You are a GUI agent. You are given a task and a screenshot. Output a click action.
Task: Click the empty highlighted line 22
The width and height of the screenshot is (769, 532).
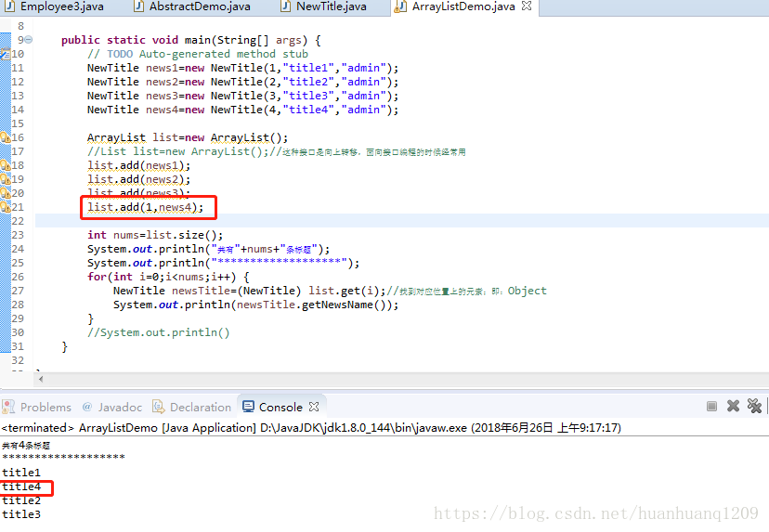click(x=402, y=221)
